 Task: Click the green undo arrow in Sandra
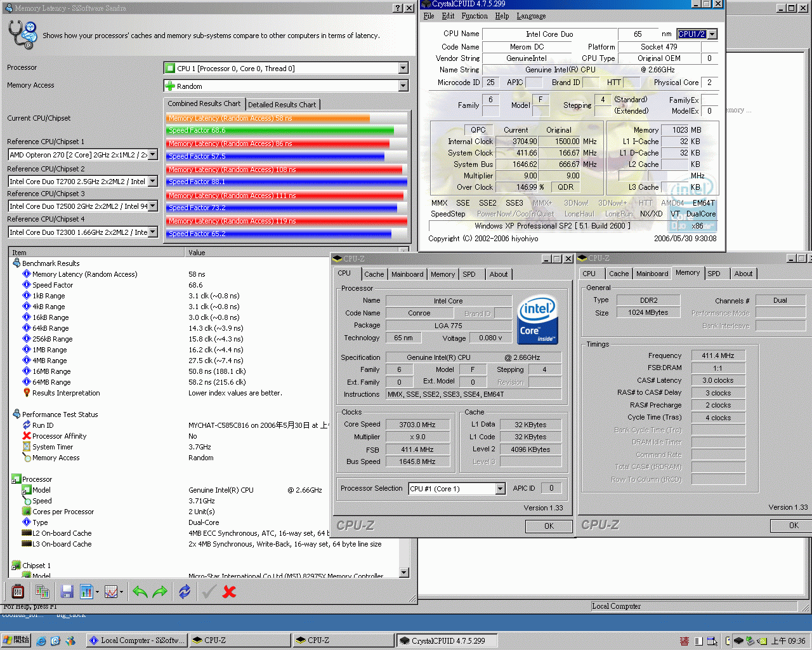[x=140, y=591]
